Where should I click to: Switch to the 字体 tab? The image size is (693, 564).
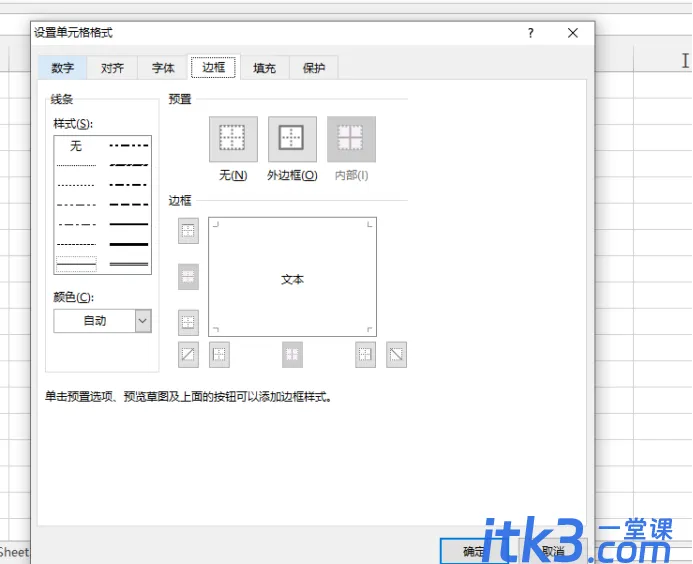[x=163, y=68]
